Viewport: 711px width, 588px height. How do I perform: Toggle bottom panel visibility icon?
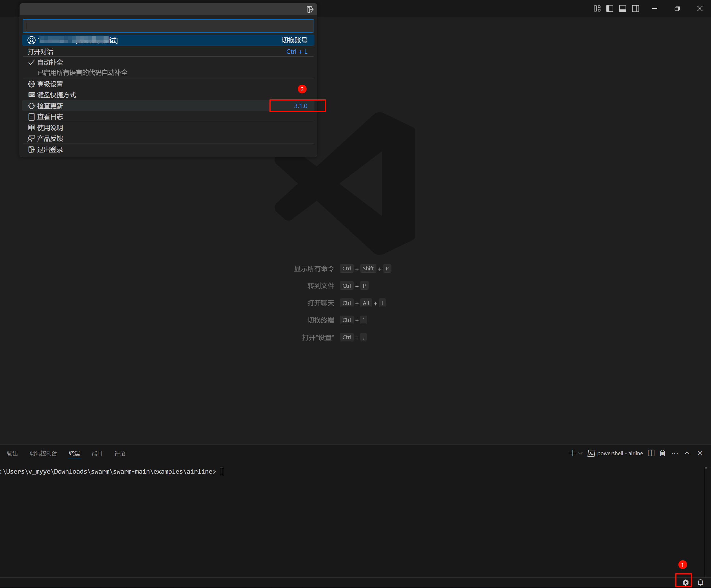tap(623, 8)
